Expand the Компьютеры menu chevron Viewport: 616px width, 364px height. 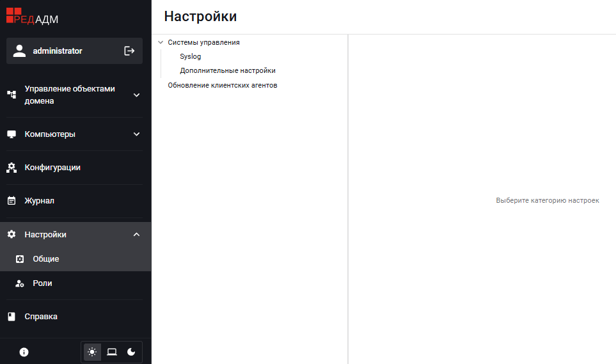136,134
